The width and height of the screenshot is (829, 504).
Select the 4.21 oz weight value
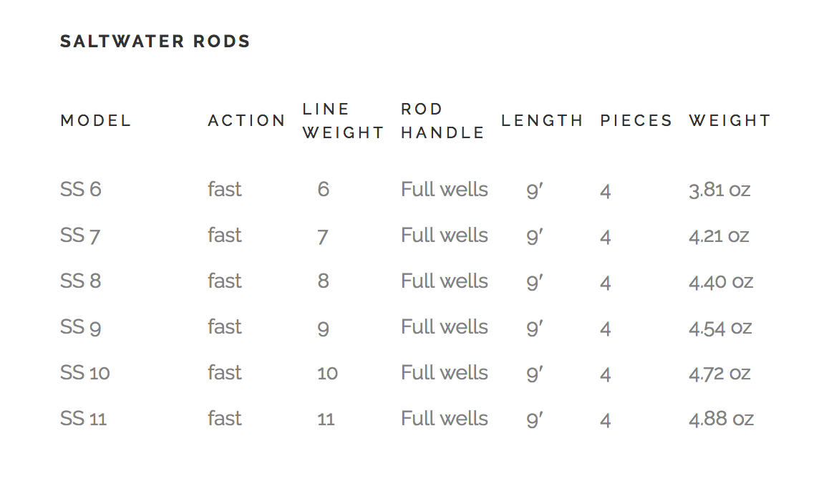tap(719, 236)
